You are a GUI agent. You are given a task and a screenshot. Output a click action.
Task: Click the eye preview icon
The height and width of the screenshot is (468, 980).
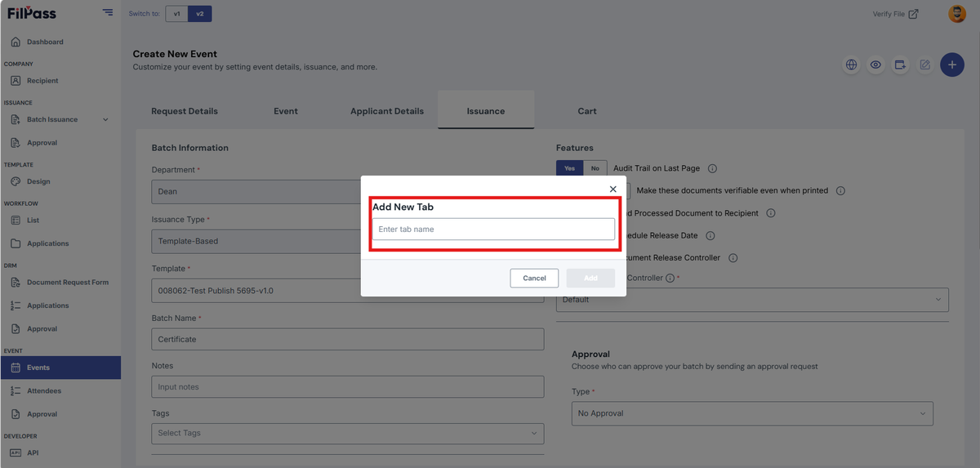[x=875, y=65]
